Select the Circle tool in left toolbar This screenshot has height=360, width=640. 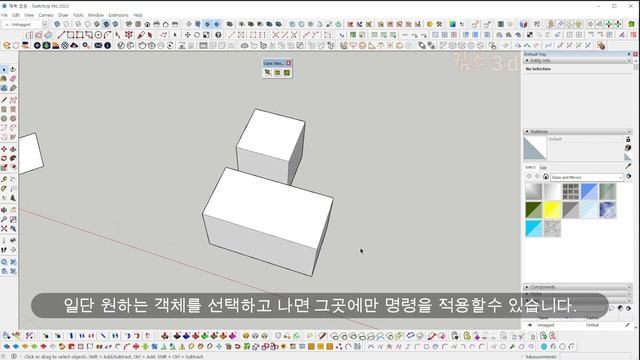coord(4,118)
